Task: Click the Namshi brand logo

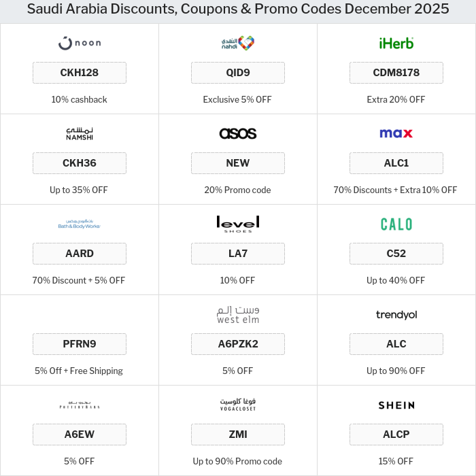Action: [x=80, y=133]
